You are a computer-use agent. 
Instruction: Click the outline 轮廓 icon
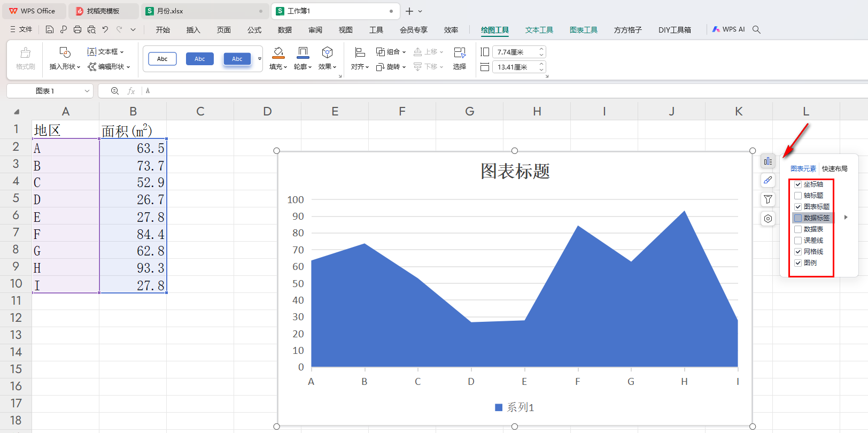[x=303, y=52]
